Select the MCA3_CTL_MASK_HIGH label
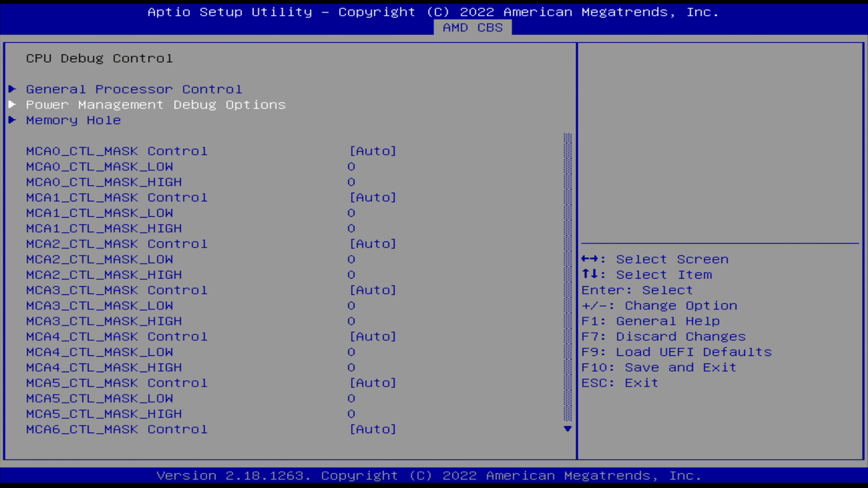 104,321
